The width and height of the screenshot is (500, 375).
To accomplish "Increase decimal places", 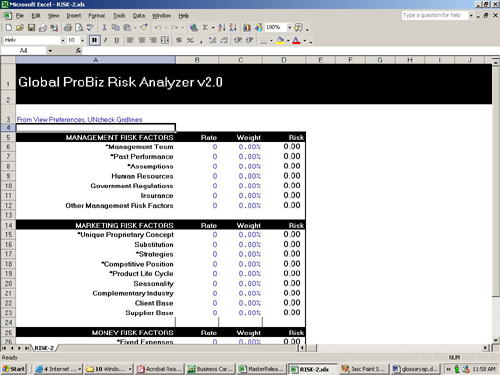I will 212,41.
